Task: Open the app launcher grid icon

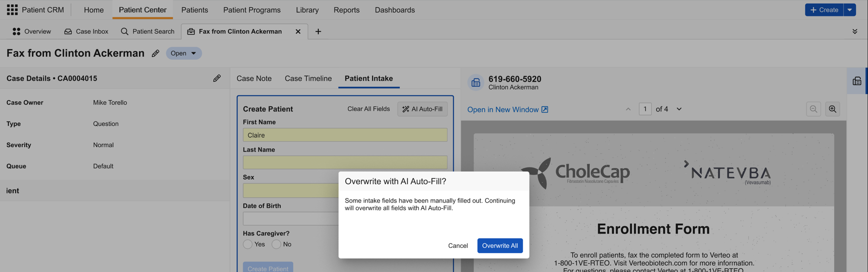Action: pos(12,10)
